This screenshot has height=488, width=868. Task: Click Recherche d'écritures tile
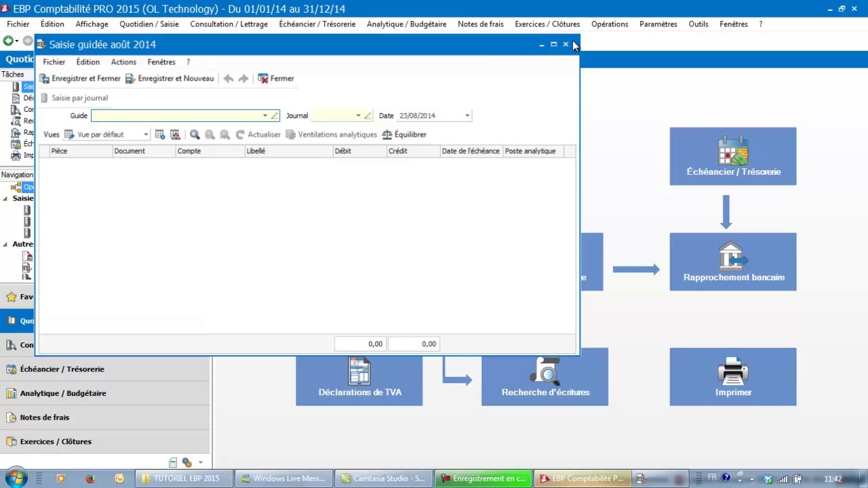545,382
